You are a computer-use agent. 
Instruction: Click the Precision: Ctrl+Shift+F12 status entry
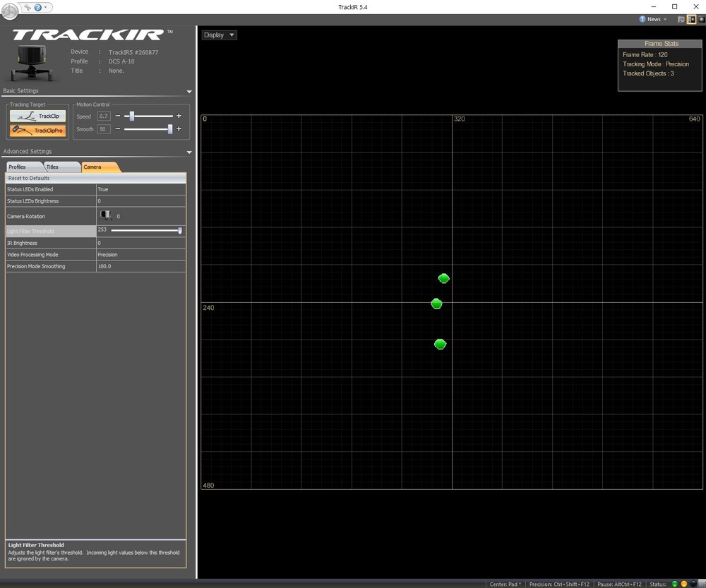click(x=559, y=584)
